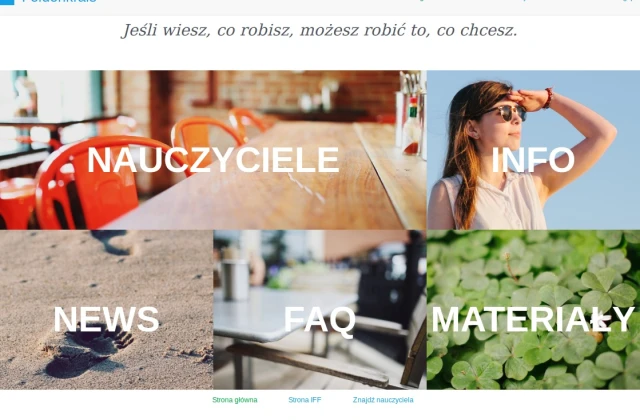640x420 pixels.
Task: Open the MATERIAŁY tile
Action: [533, 309]
